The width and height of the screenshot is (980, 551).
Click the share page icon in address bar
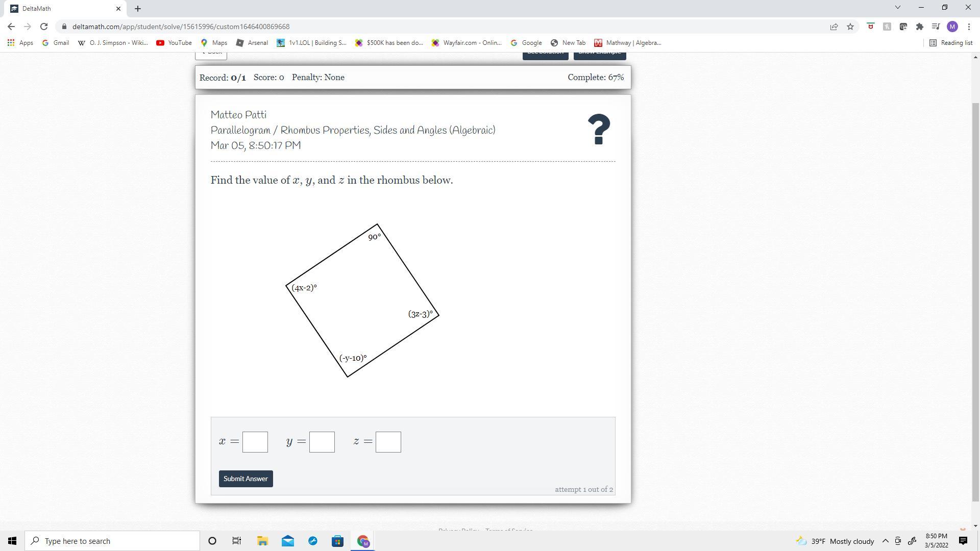click(x=834, y=27)
